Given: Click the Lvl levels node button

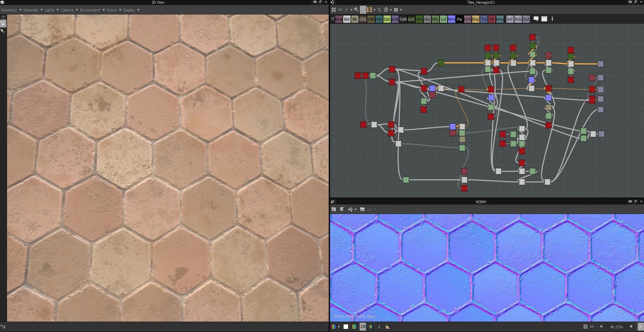Looking at the screenshot, I should (443, 19).
